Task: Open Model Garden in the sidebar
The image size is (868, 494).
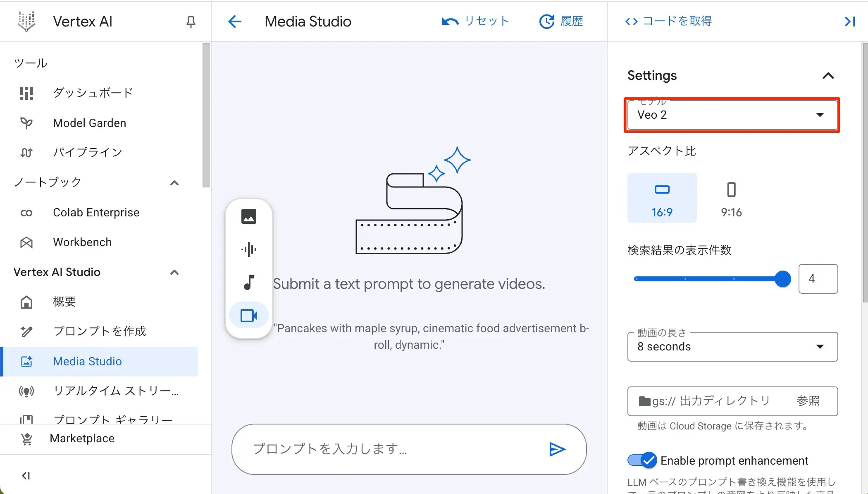Action: point(99,123)
